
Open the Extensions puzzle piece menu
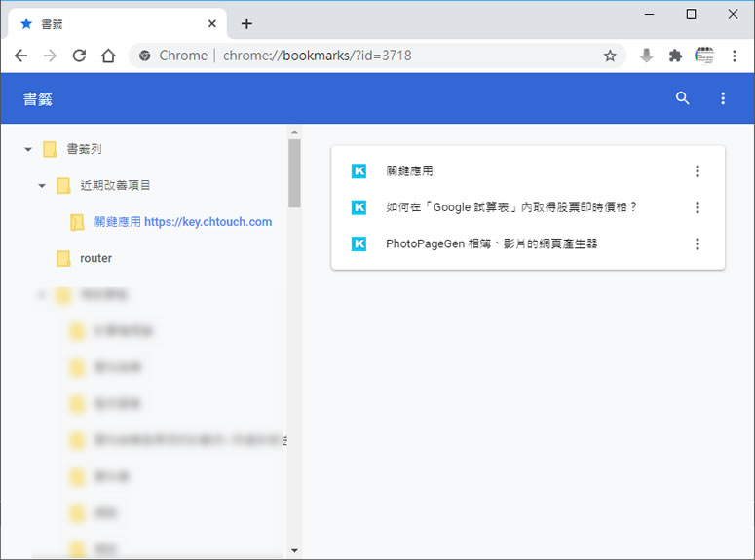coord(675,56)
